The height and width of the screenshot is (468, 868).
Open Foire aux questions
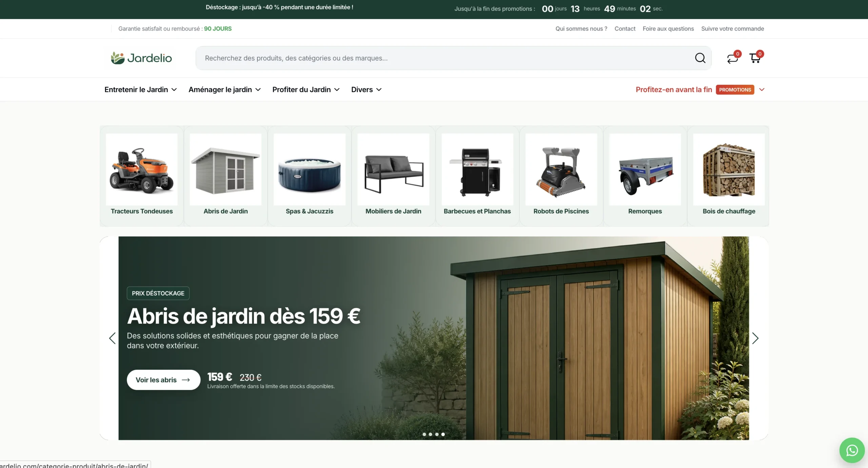(668, 29)
